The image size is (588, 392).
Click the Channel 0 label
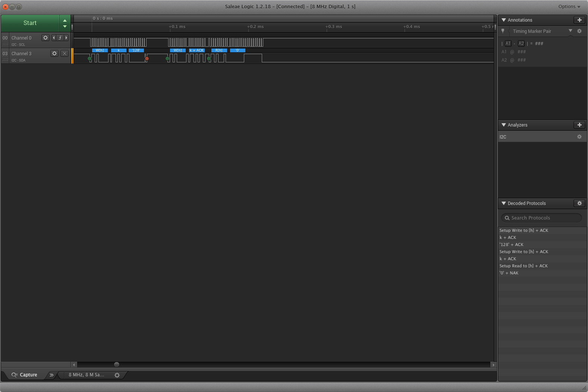(x=21, y=38)
